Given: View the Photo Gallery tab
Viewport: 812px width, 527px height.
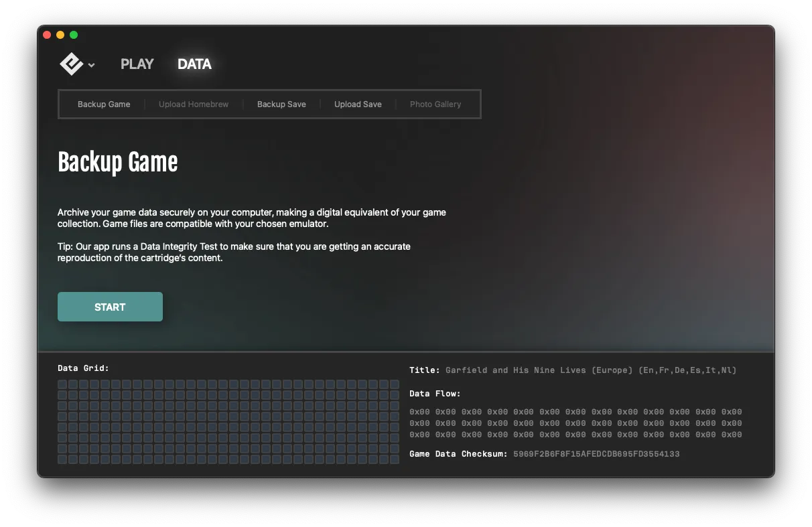Looking at the screenshot, I should [x=435, y=104].
